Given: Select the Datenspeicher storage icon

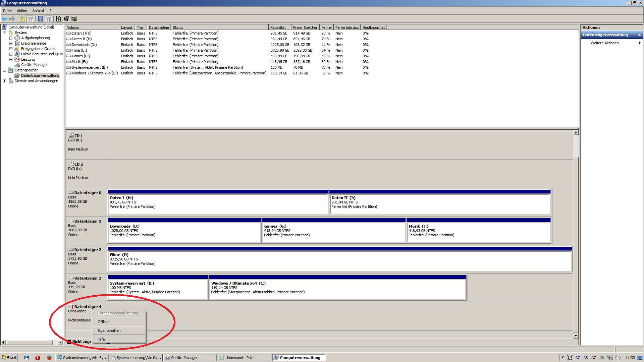Looking at the screenshot, I should (x=11, y=70).
